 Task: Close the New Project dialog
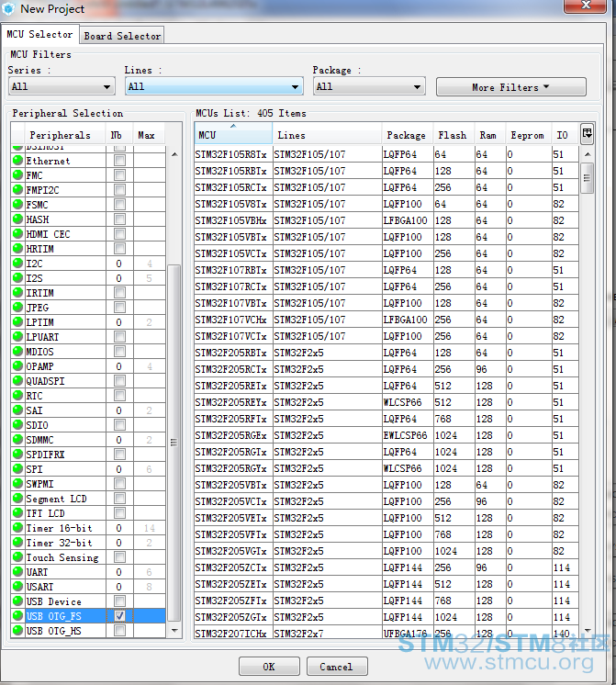coord(586,6)
